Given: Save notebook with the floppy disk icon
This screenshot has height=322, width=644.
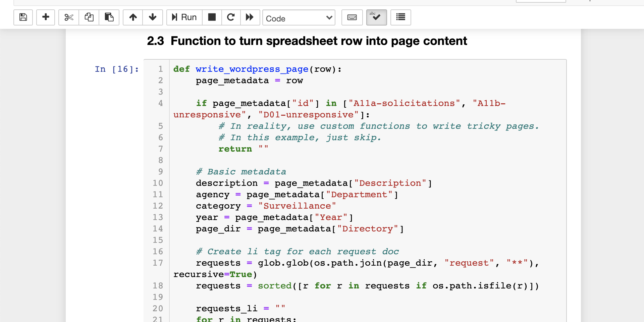Looking at the screenshot, I should pos(23,17).
